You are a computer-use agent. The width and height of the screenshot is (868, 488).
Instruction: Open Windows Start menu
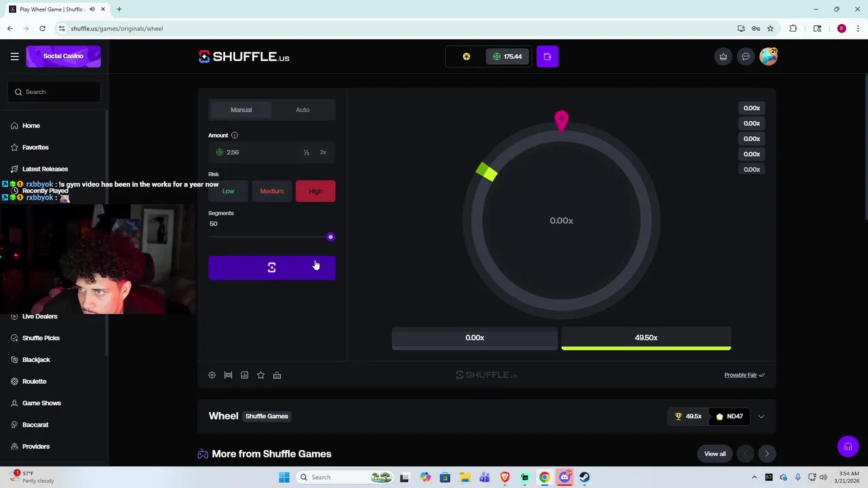[x=284, y=477]
